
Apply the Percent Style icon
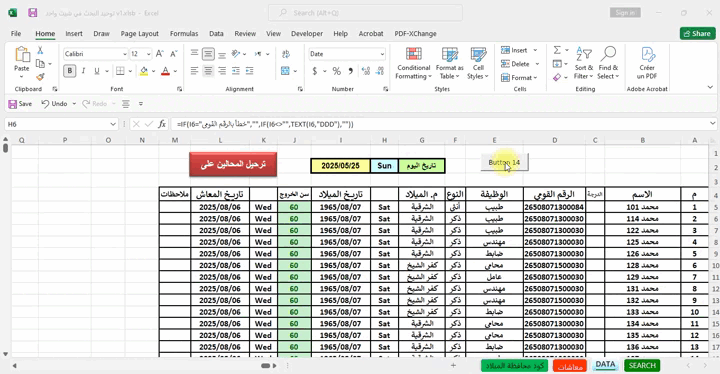tap(337, 71)
